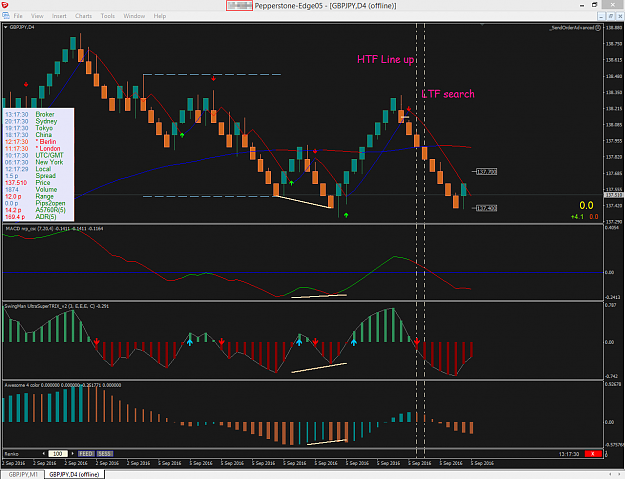Click the Renko clock showing 13:17:30

568,454
